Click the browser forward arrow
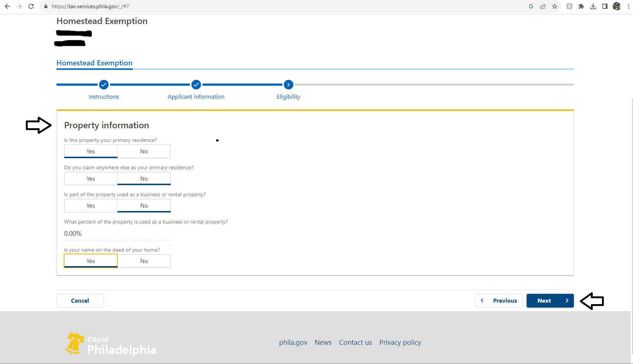 click(19, 6)
